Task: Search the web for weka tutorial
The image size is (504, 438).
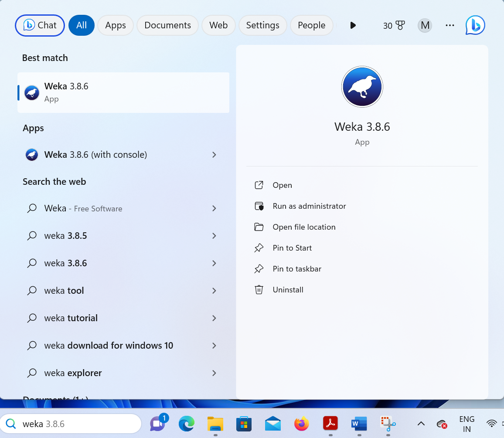Action: coord(71,318)
